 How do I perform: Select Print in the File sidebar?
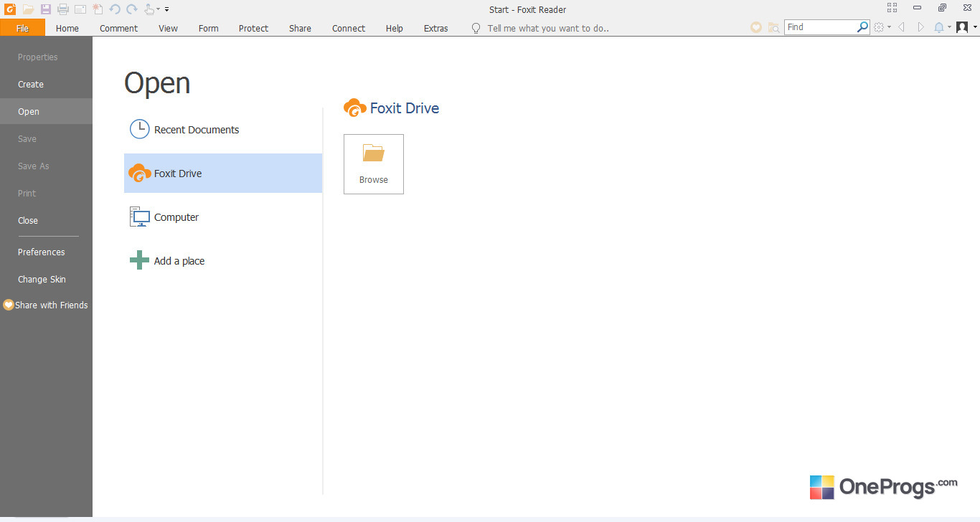46,194
